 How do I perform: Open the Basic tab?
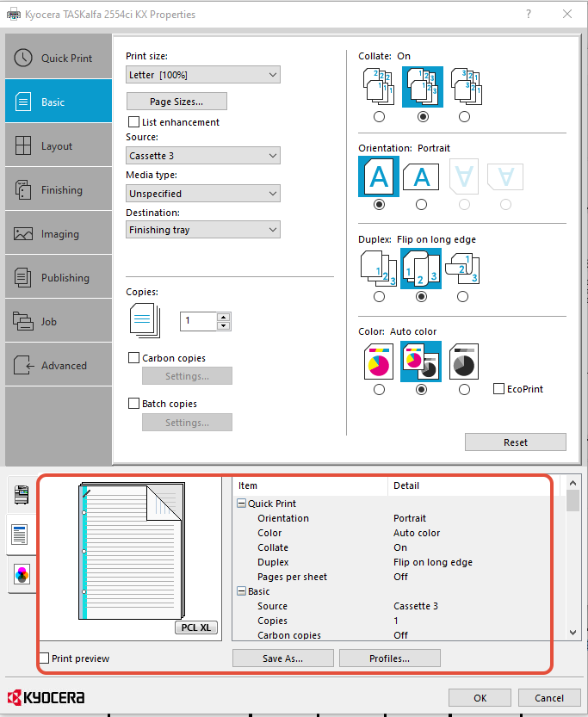click(59, 101)
